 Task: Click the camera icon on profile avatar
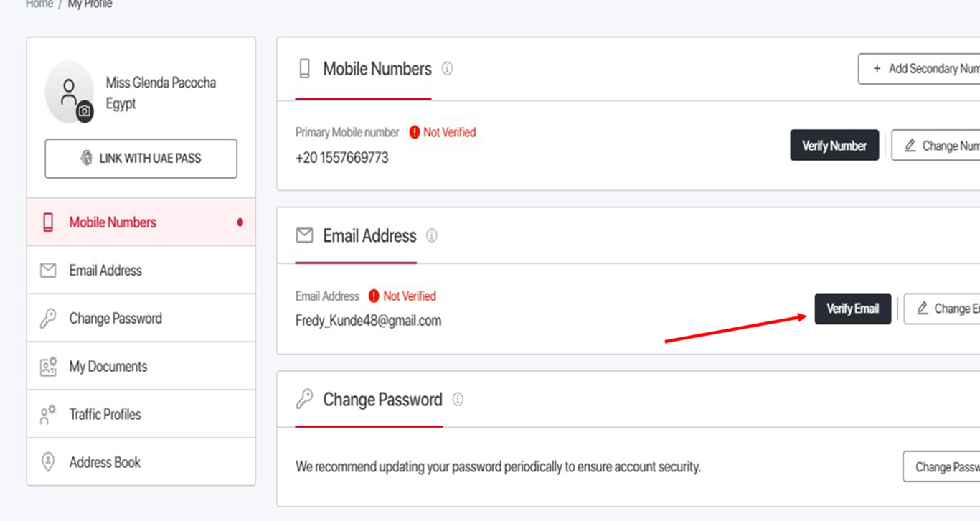click(x=85, y=111)
